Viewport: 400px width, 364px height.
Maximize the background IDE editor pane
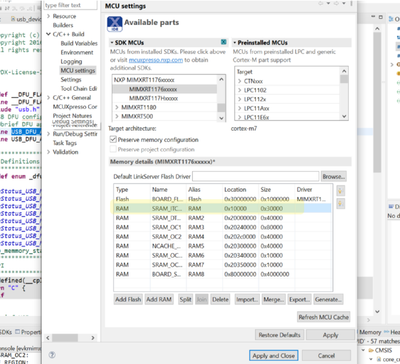pos(381,17)
